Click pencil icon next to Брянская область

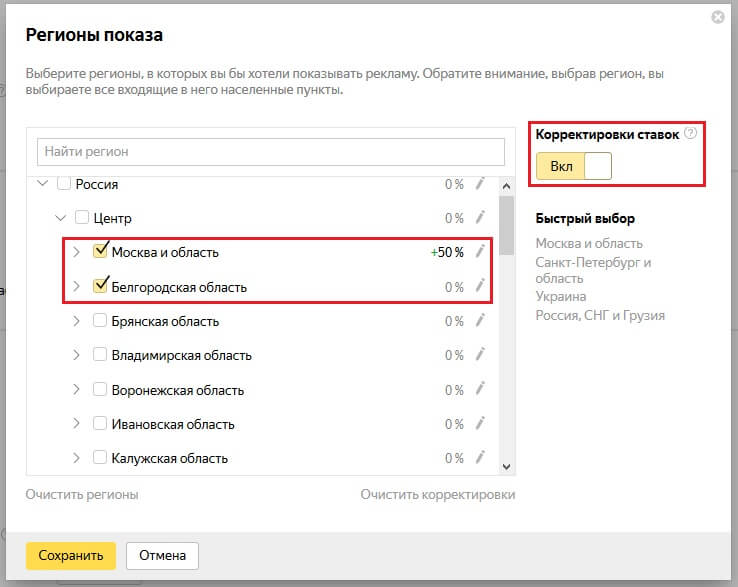(480, 321)
